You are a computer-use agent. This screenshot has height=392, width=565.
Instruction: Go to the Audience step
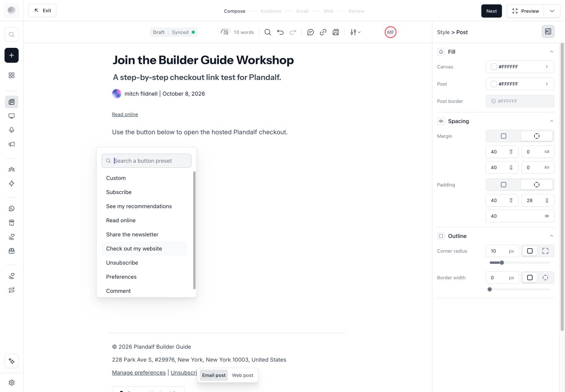point(271,11)
